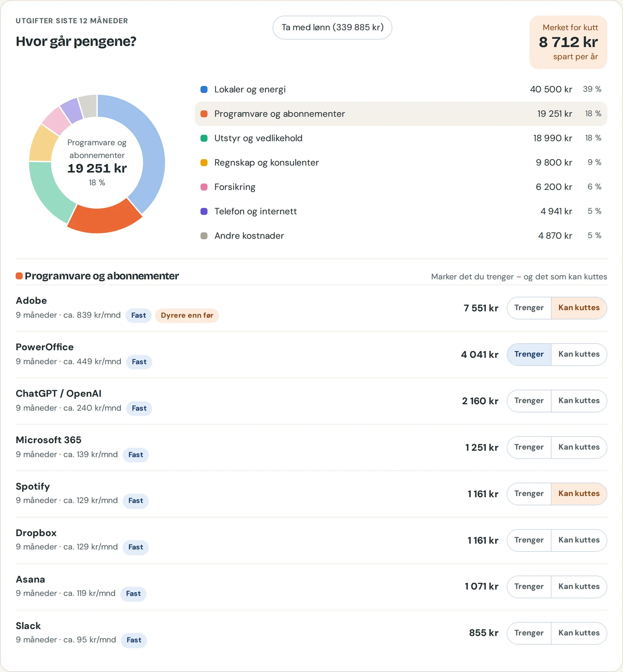Mark Adobe as 'Trenger'

coord(529,308)
